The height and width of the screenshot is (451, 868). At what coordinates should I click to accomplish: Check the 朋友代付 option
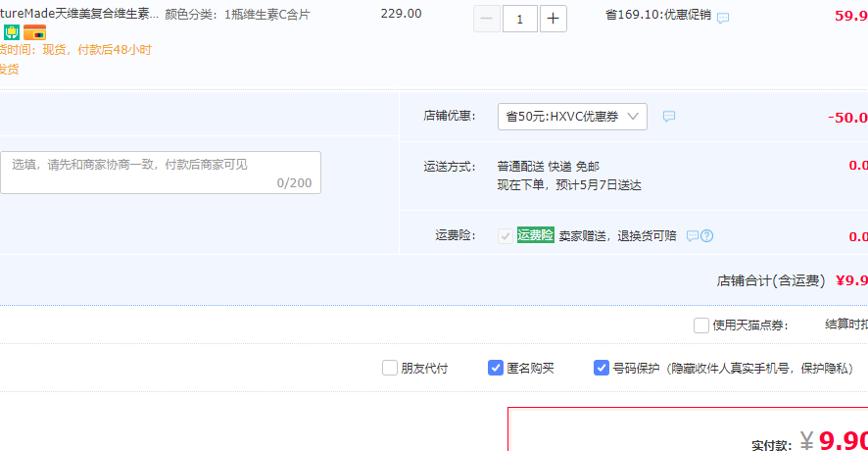[390, 368]
